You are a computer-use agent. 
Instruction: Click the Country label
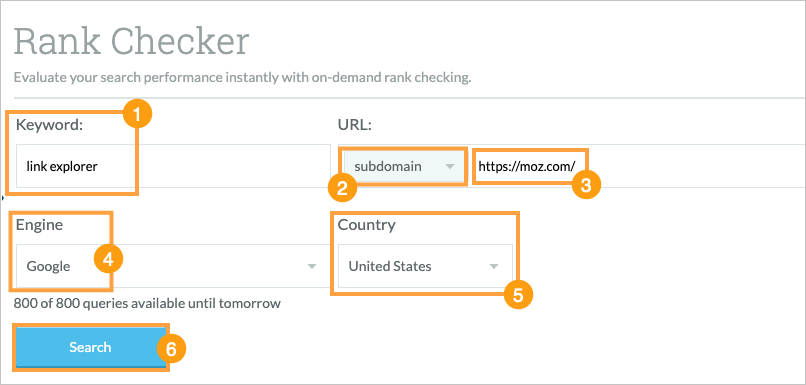click(x=367, y=225)
